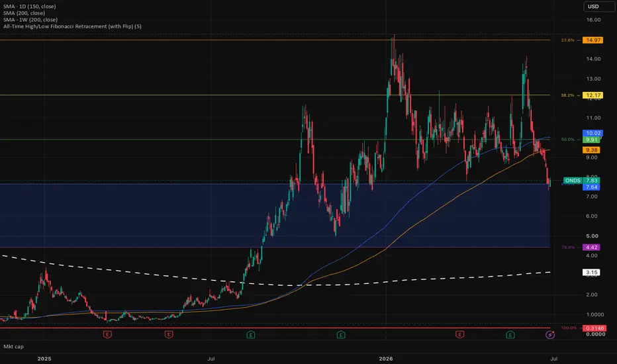Select the All-Time High/Low Fibonacci Retracement legend
617x364 pixels.
[72, 26]
